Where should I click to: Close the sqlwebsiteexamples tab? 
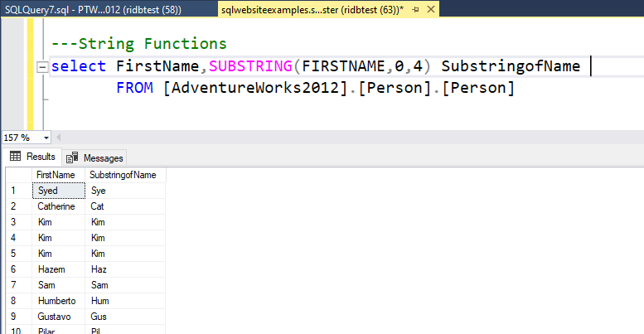[431, 9]
